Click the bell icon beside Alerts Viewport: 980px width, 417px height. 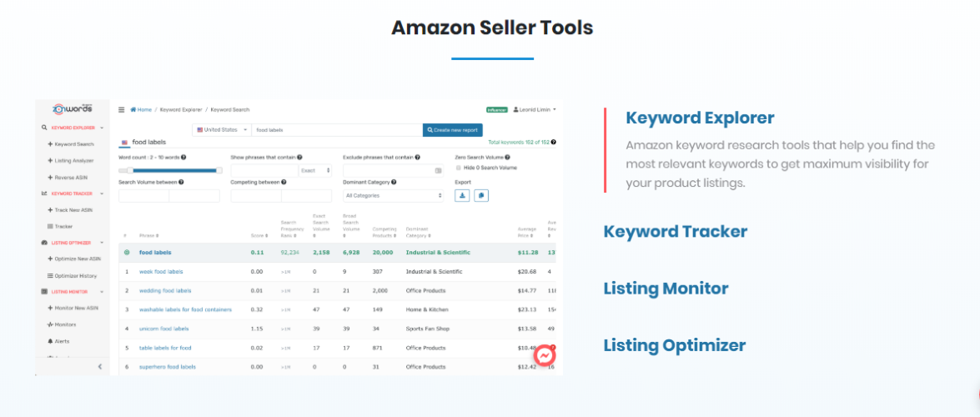[x=50, y=341]
